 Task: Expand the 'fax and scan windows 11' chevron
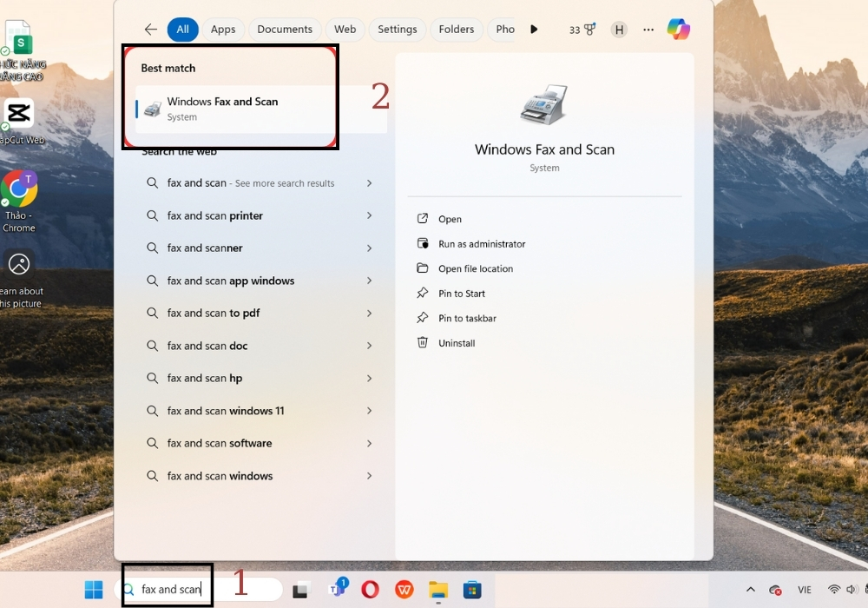coord(369,411)
